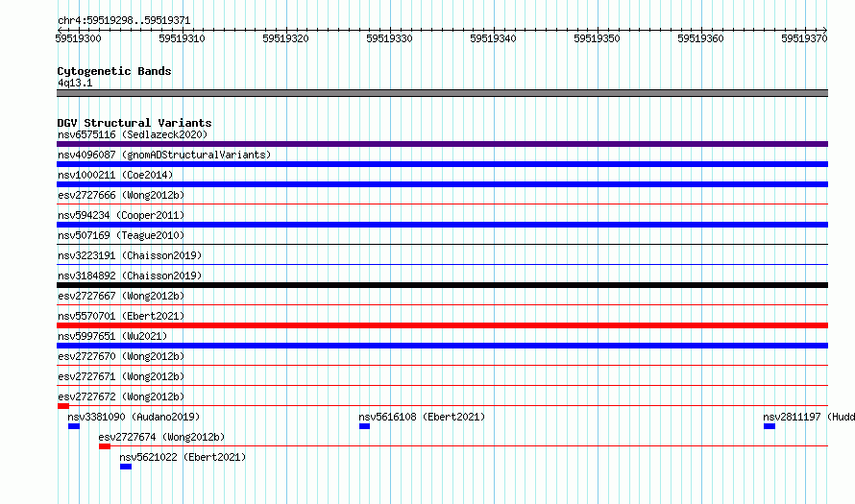Open variant nsv3381090 (Audano2019) label
The width and height of the screenshot is (855, 504).
(x=134, y=417)
